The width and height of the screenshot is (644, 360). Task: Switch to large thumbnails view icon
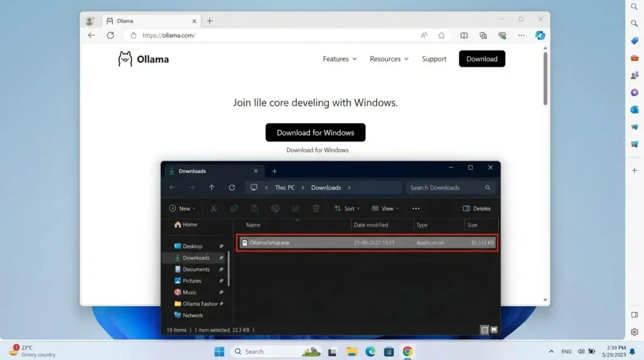pyautogui.click(x=494, y=330)
